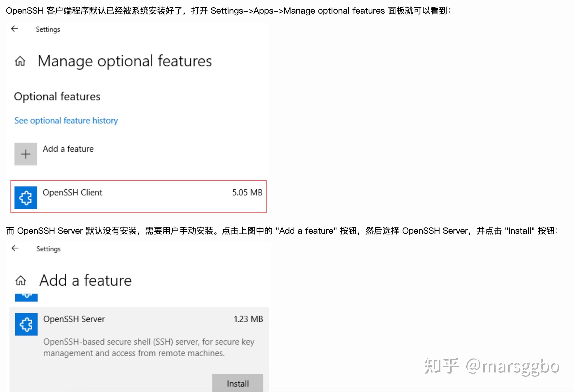
Task: Click the 5.05 MB size of OpenSSH Client
Action: pos(247,193)
